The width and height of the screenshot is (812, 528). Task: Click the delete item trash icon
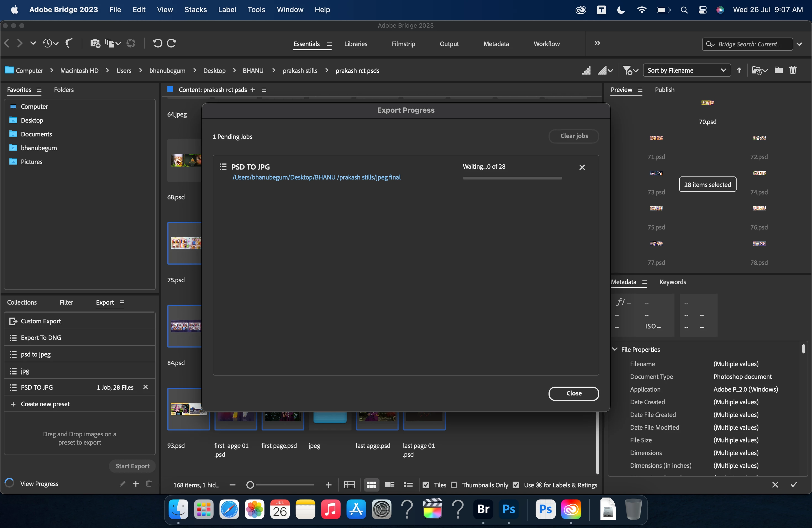click(793, 70)
